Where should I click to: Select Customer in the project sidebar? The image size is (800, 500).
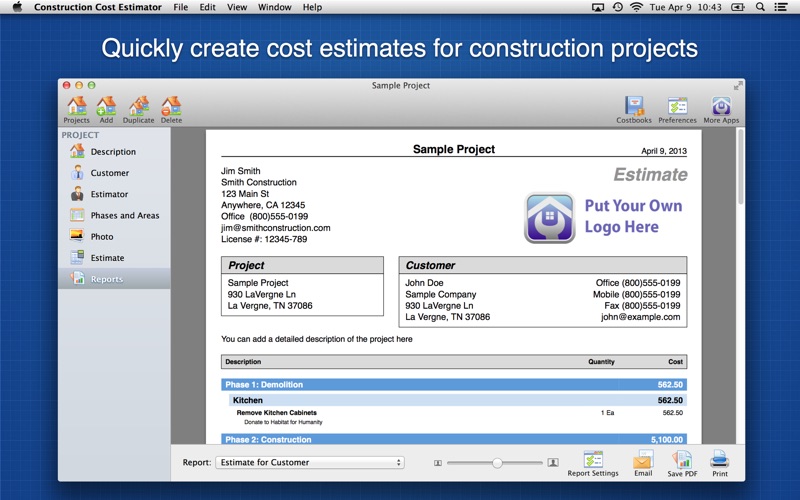[x=109, y=173]
